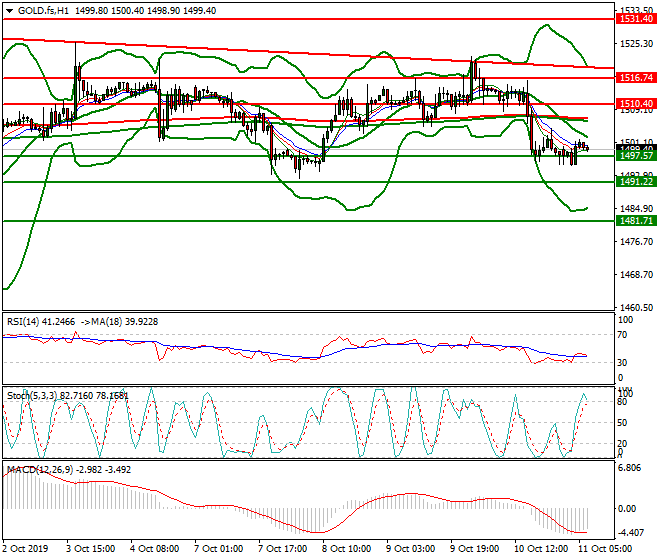
Task: Click the 1484.90 price scale value
Action: 636,209
